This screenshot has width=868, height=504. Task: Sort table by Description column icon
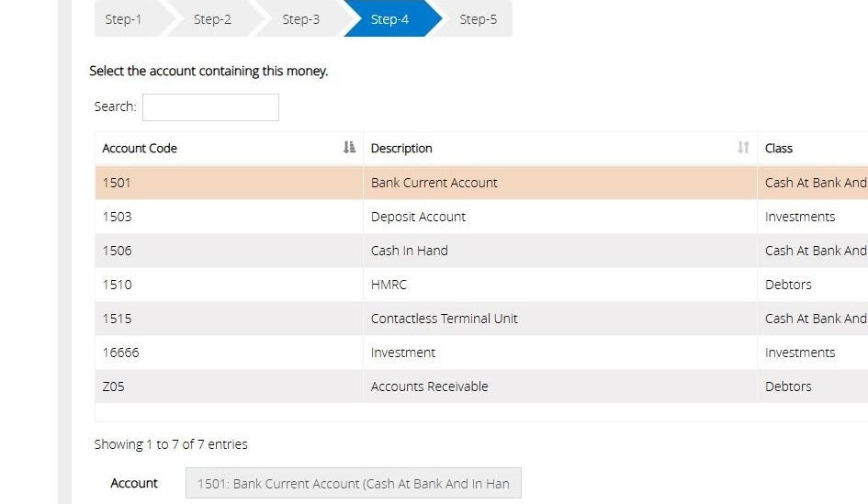pos(743,148)
